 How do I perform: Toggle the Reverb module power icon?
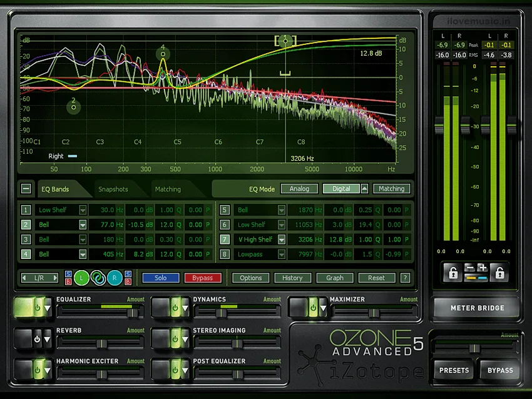37,339
